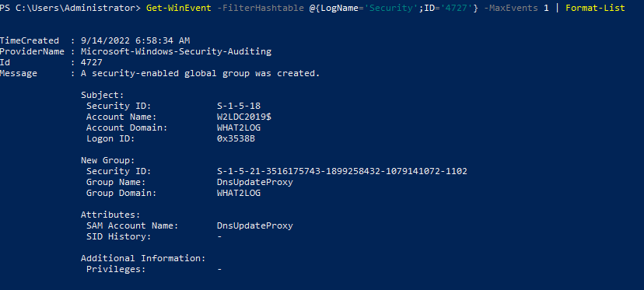Click the TimeCreated value 9/14/2022 6:58:34 AM
The width and height of the screenshot is (644, 290).
click(135, 40)
